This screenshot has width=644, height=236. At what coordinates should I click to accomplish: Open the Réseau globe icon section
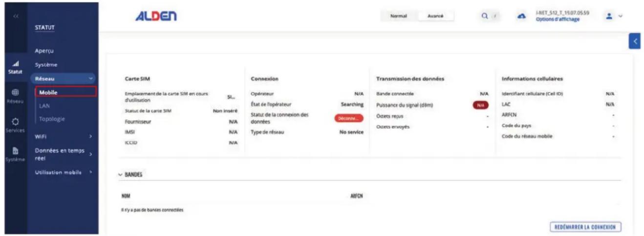15,95
